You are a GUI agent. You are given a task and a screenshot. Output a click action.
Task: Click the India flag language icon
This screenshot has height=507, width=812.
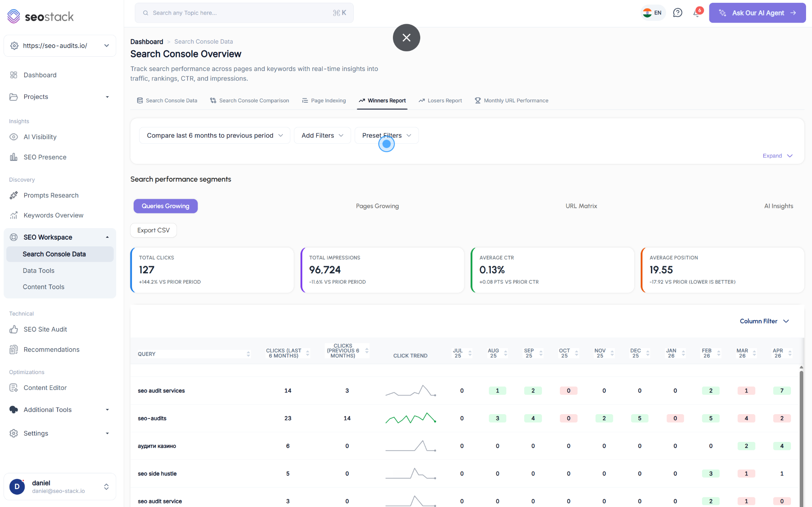pos(647,13)
